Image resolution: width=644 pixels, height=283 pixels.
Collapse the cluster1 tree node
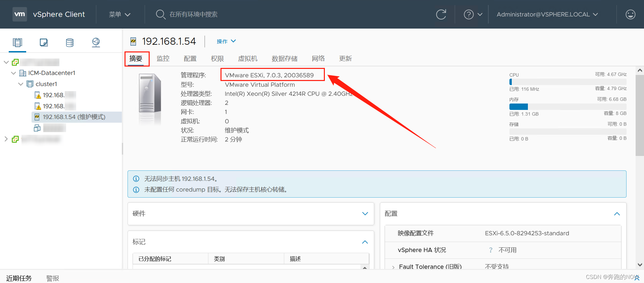coord(21,84)
